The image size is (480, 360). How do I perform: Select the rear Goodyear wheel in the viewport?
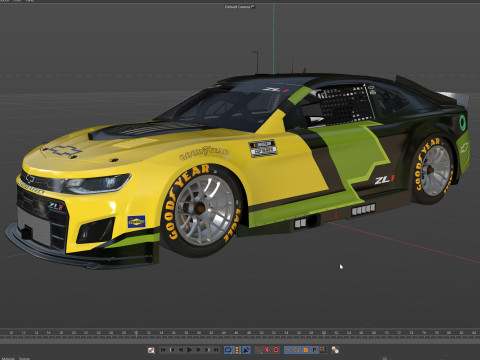433,170
